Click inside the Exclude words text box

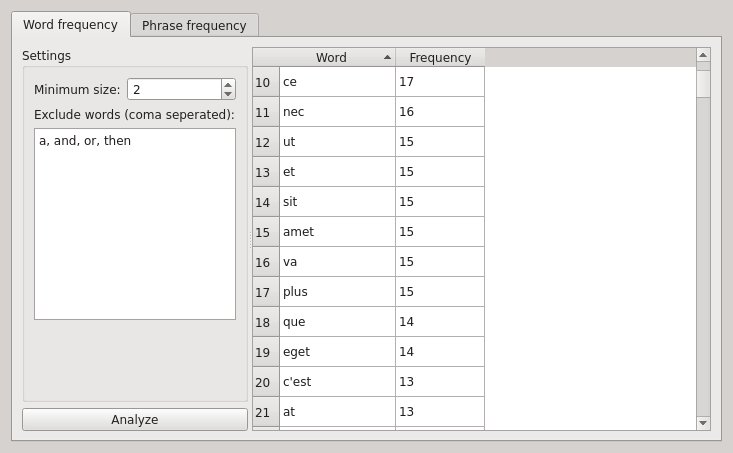(135, 224)
